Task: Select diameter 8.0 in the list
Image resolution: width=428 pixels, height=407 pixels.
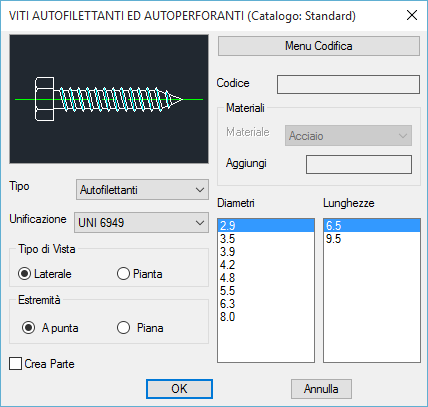Action: pyautogui.click(x=266, y=317)
